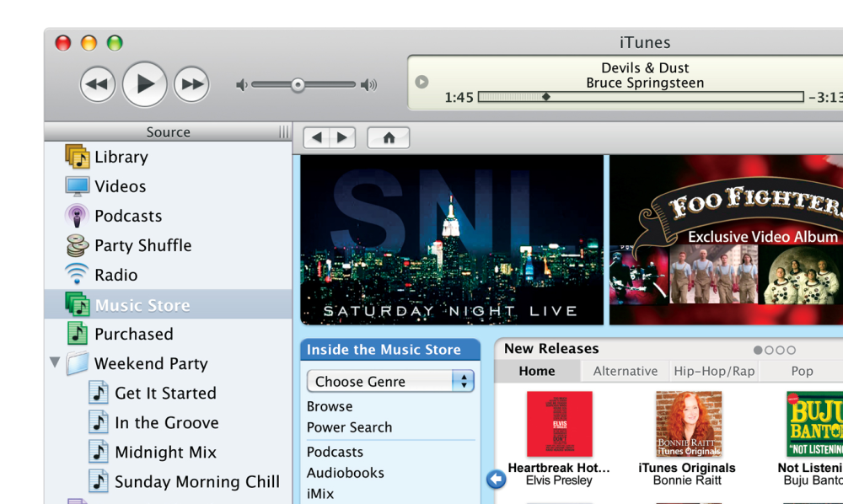Open the Podcasts source icon
Screen dimensions: 843x504
pos(78,217)
